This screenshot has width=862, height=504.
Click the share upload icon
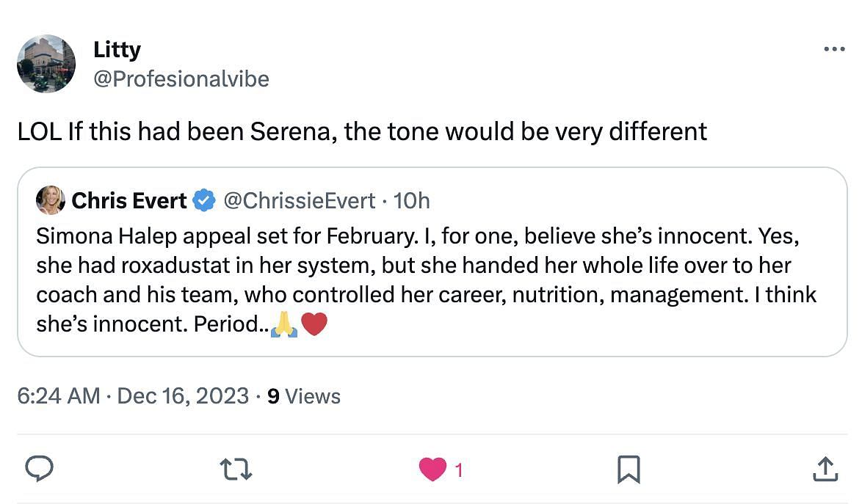pos(825,469)
